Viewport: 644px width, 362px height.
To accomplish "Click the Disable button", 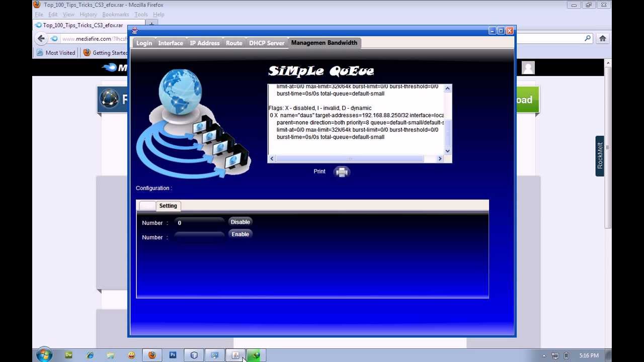I will pos(240,222).
